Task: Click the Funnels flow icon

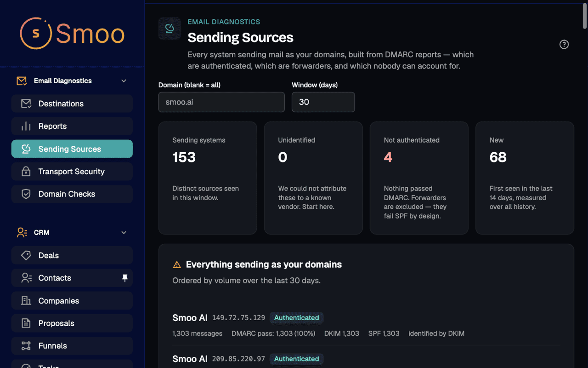Action: point(26,346)
